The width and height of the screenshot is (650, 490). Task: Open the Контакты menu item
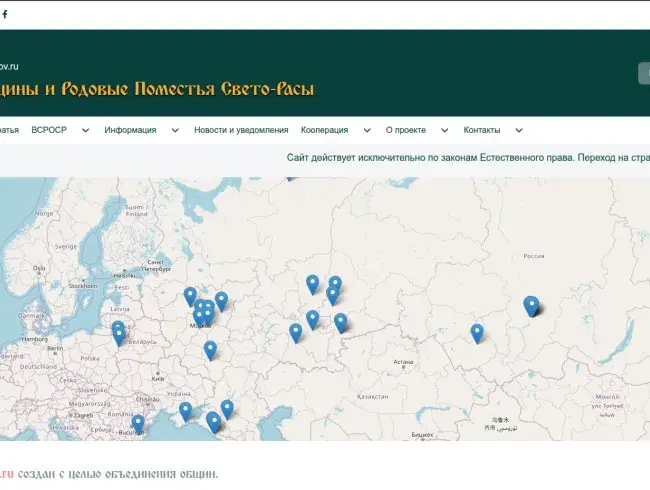[482, 130]
